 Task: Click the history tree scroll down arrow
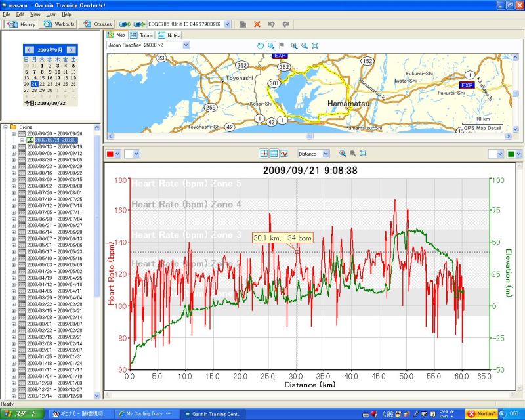[97, 396]
